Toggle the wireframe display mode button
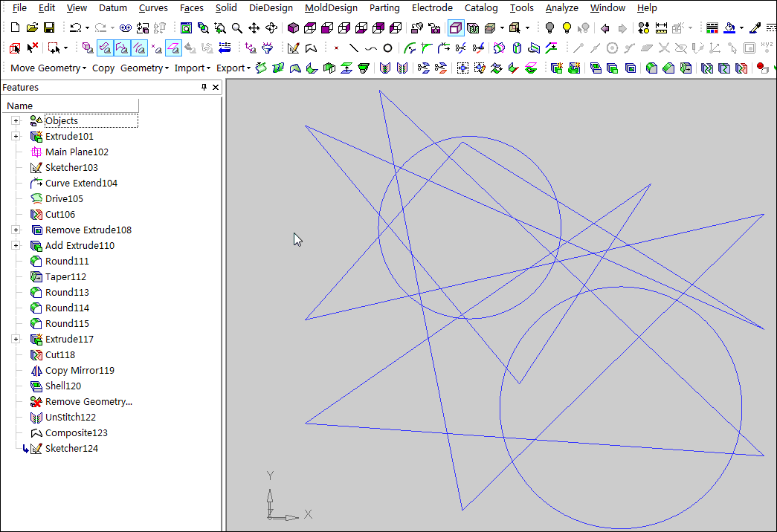Image resolution: width=777 pixels, height=532 pixels. 456,28
